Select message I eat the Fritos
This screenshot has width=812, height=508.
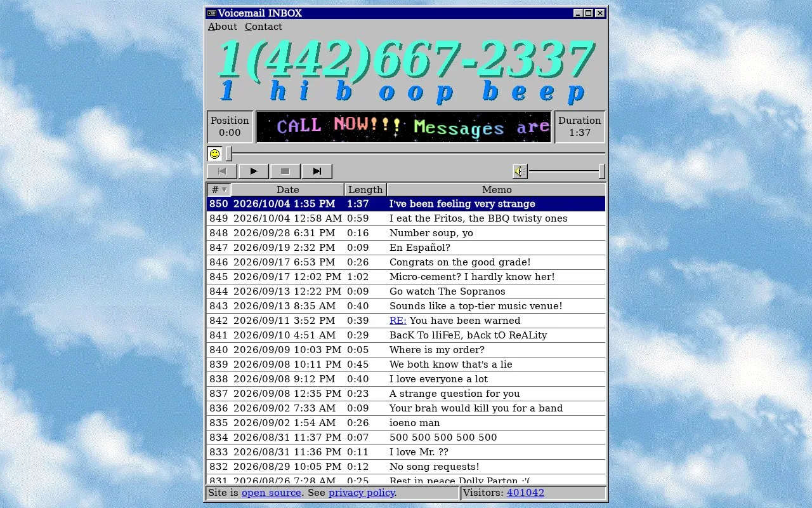(406, 218)
